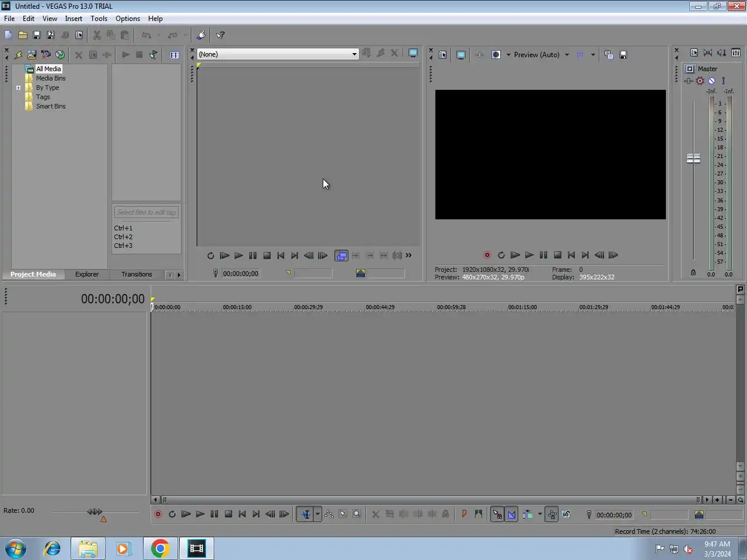Toggle Lock Envelopes to Events button

551,514
